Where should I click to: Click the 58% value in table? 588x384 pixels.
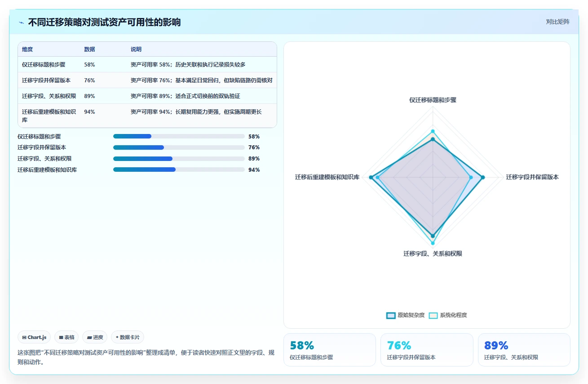pyautogui.click(x=89, y=65)
